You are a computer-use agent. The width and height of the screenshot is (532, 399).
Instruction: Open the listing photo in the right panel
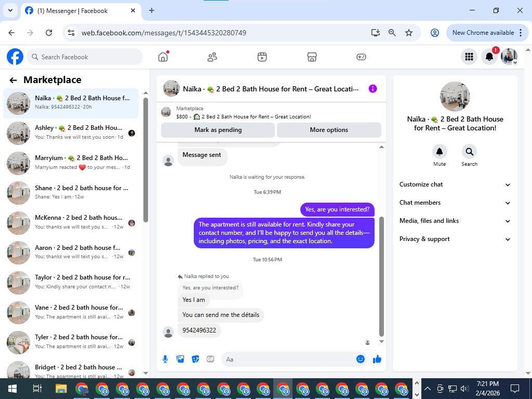[455, 96]
